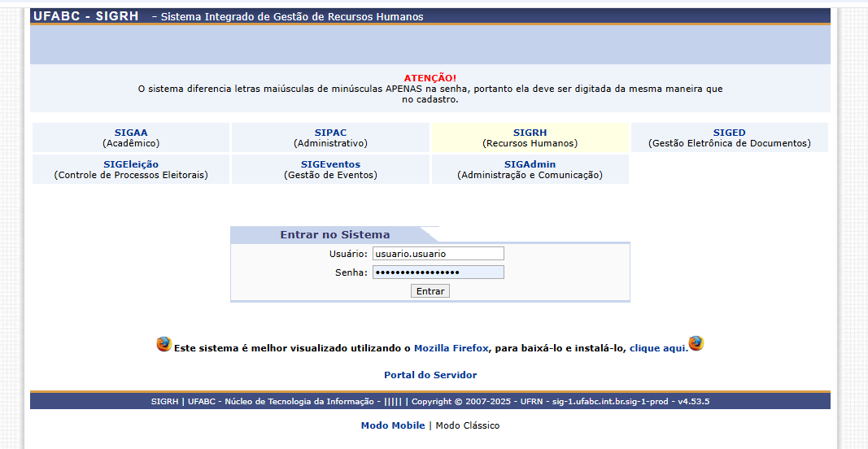Viewport: 868px width, 449px height.
Task: Select Modo Clássico view
Action: point(468,425)
